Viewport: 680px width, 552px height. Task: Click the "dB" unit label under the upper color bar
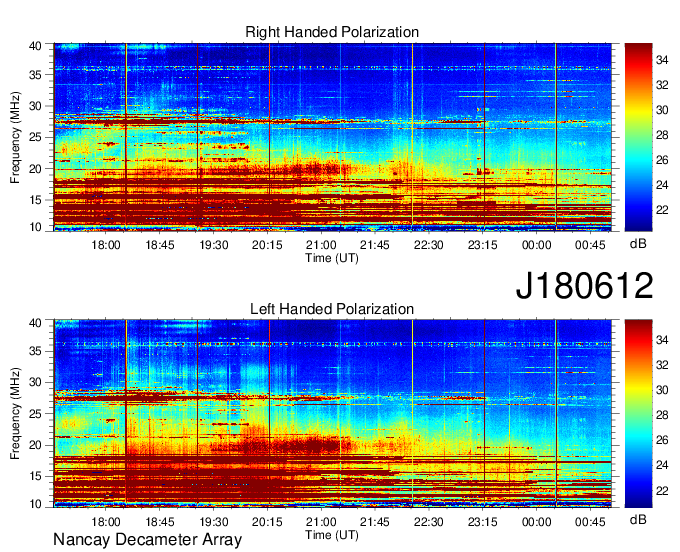638,244
